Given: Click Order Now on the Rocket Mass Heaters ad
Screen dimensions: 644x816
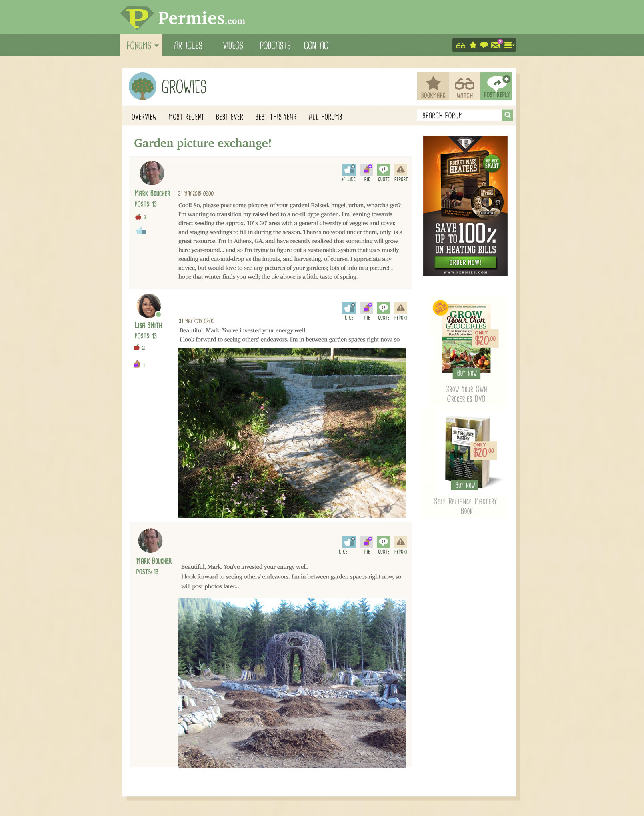Looking at the screenshot, I should [x=465, y=262].
